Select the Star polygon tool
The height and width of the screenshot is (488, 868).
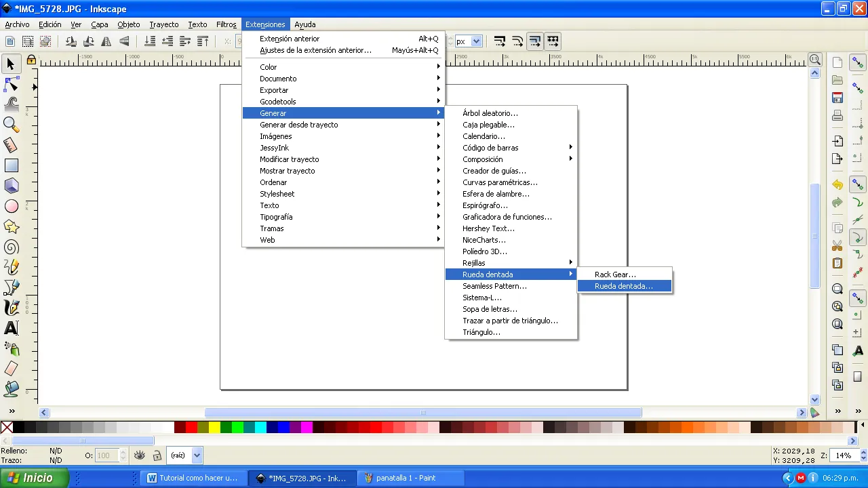pos(11,226)
